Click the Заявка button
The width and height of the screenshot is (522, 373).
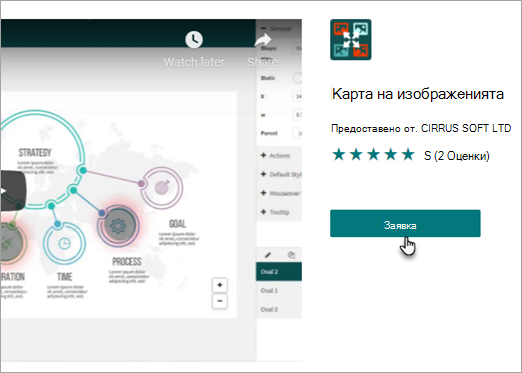pos(405,223)
